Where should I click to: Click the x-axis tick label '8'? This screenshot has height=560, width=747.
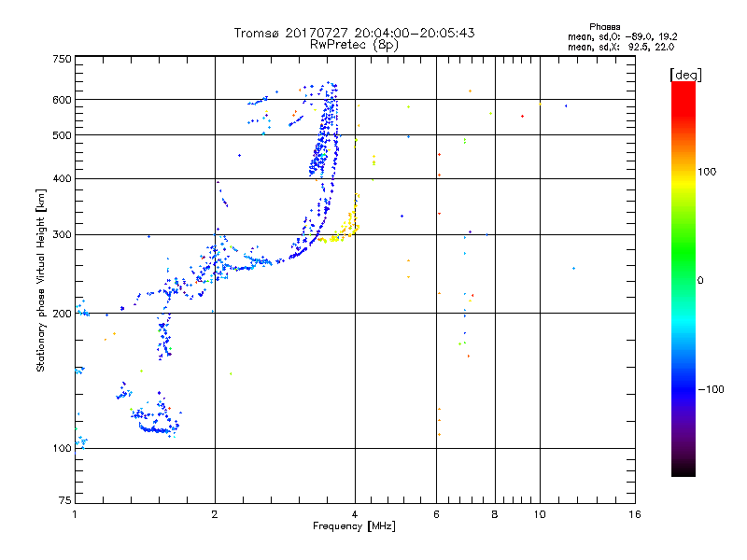(x=495, y=514)
